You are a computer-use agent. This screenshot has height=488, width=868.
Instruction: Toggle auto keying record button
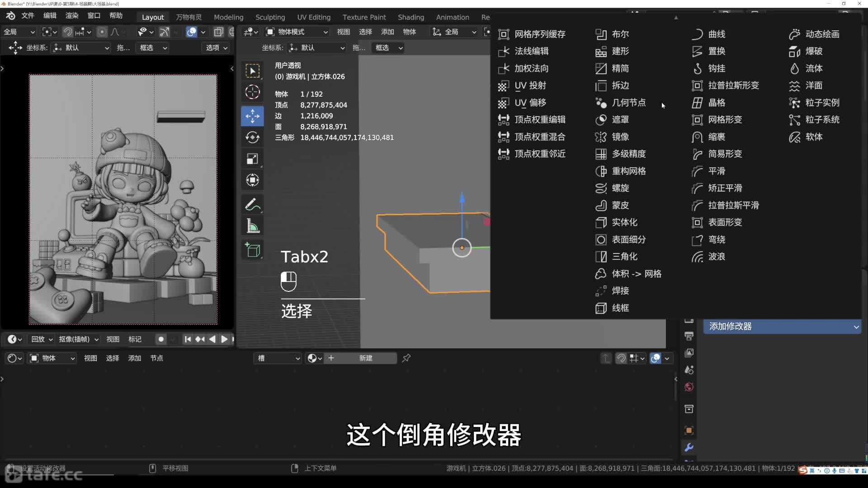161,339
